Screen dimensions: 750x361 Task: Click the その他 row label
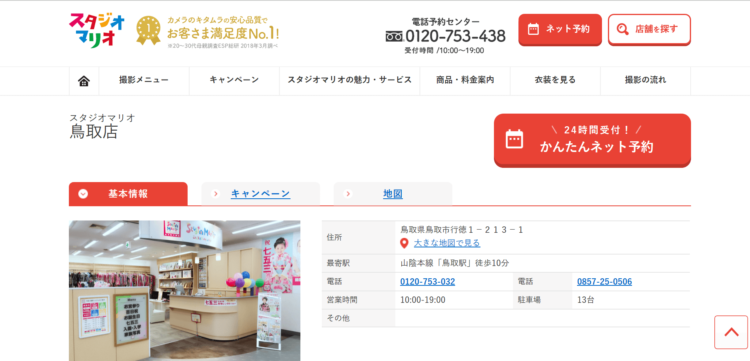[338, 318]
